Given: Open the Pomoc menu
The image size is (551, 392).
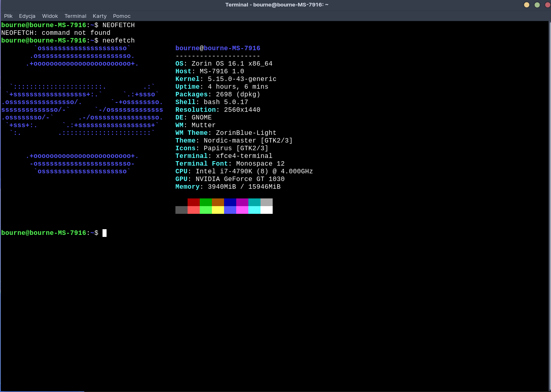Looking at the screenshot, I should 122,16.
